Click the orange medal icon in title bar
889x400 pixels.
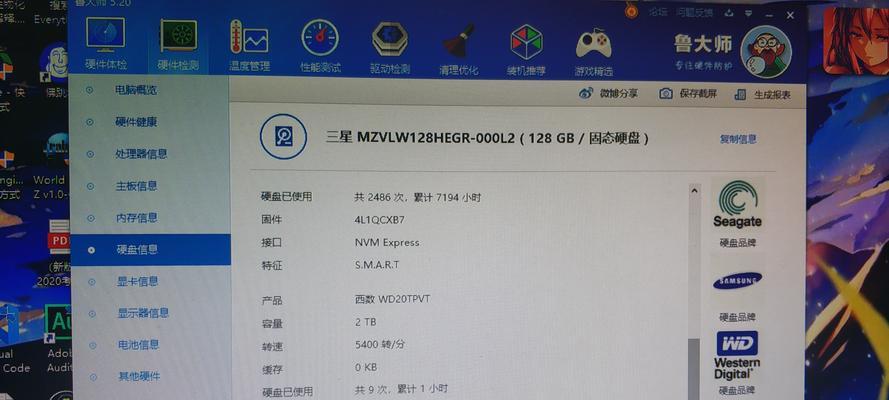pyautogui.click(x=632, y=10)
